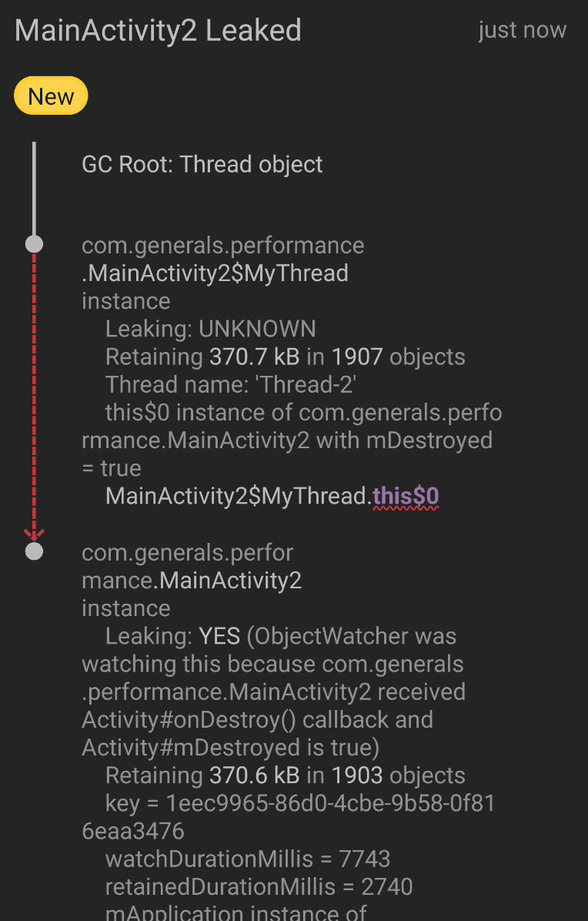Click the MyThread node circle marker
Viewport: 588px width, 921px height.
click(x=34, y=244)
